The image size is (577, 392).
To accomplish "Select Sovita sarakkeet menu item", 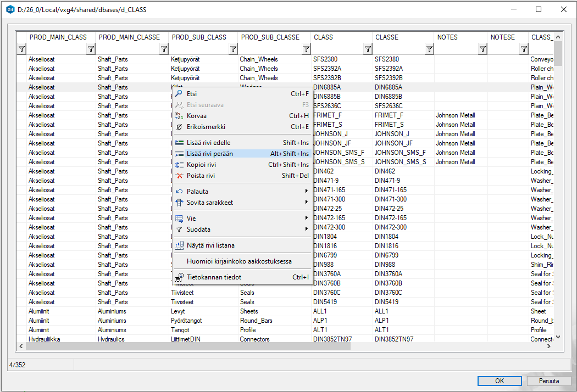I will (210, 203).
